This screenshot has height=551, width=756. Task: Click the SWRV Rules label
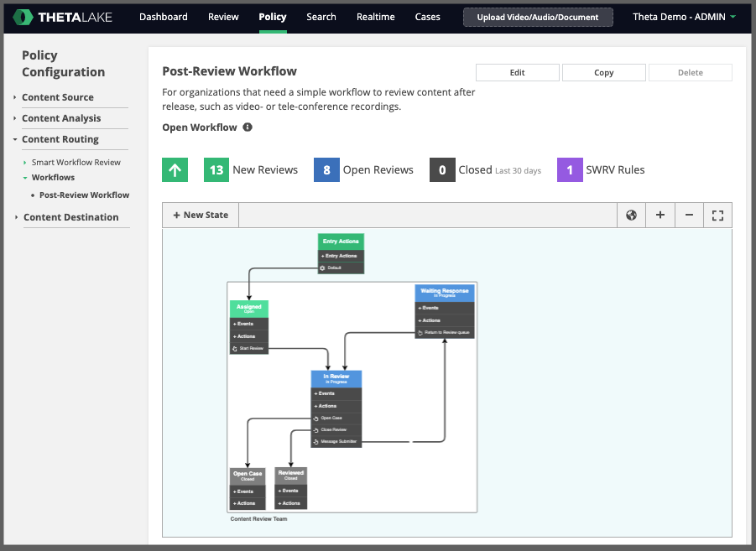coord(615,169)
